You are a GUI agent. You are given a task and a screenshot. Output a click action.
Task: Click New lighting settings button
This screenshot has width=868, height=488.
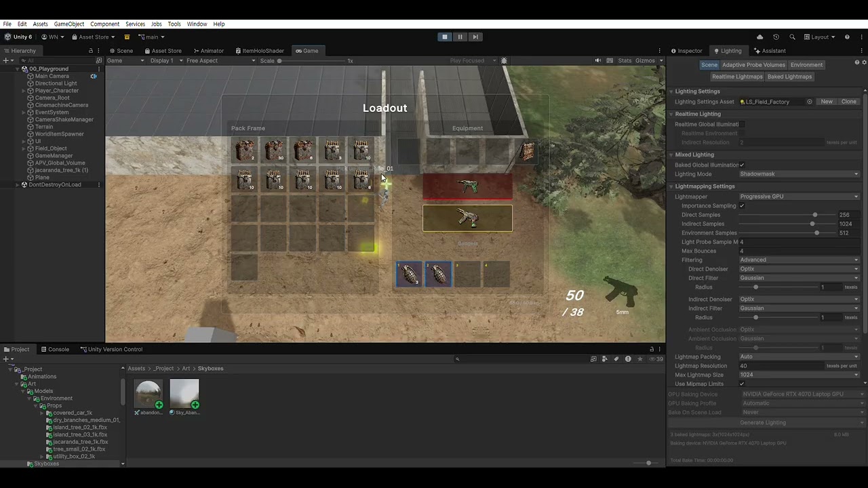827,102
